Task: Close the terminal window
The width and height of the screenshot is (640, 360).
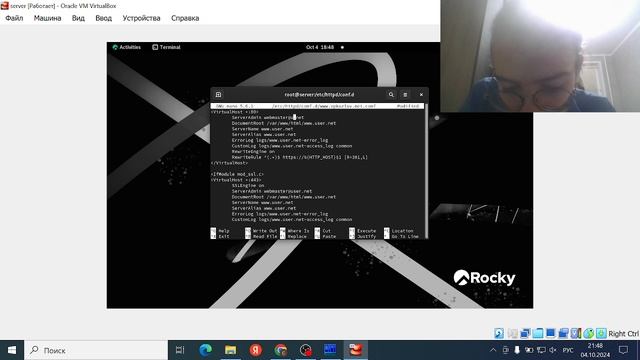Action: pyautogui.click(x=421, y=95)
